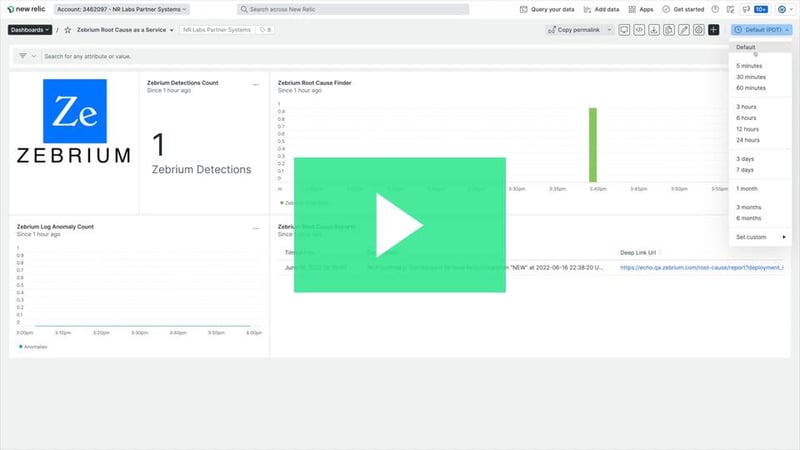This screenshot has height=450, width=800.
Task: Open the help question mark icon
Action: click(x=715, y=9)
